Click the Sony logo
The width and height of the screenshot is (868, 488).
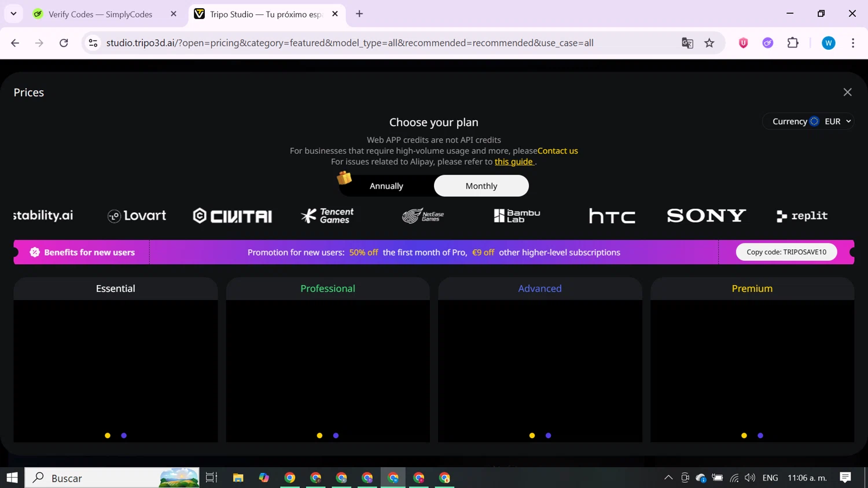(x=707, y=216)
